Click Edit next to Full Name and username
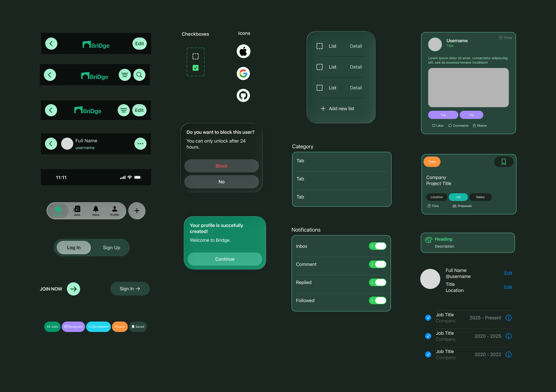The width and height of the screenshot is (556, 392). click(508, 273)
